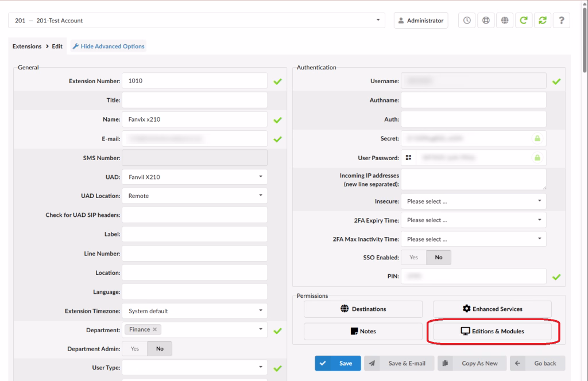Click the E-mail input field

195,139
